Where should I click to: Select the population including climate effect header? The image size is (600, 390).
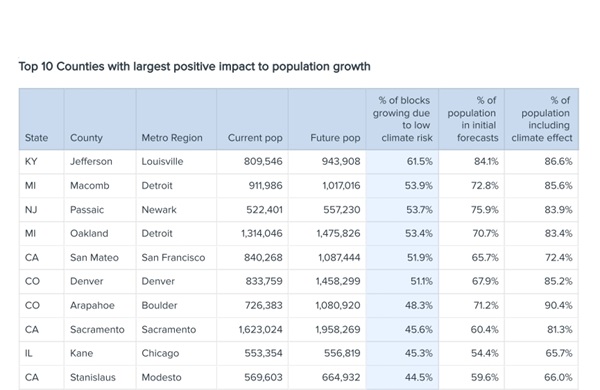point(542,119)
